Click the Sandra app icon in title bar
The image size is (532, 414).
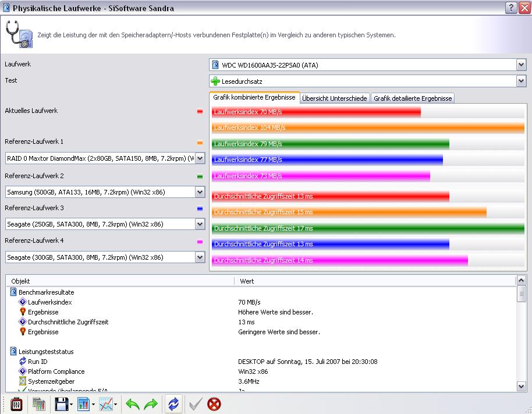[6, 8]
